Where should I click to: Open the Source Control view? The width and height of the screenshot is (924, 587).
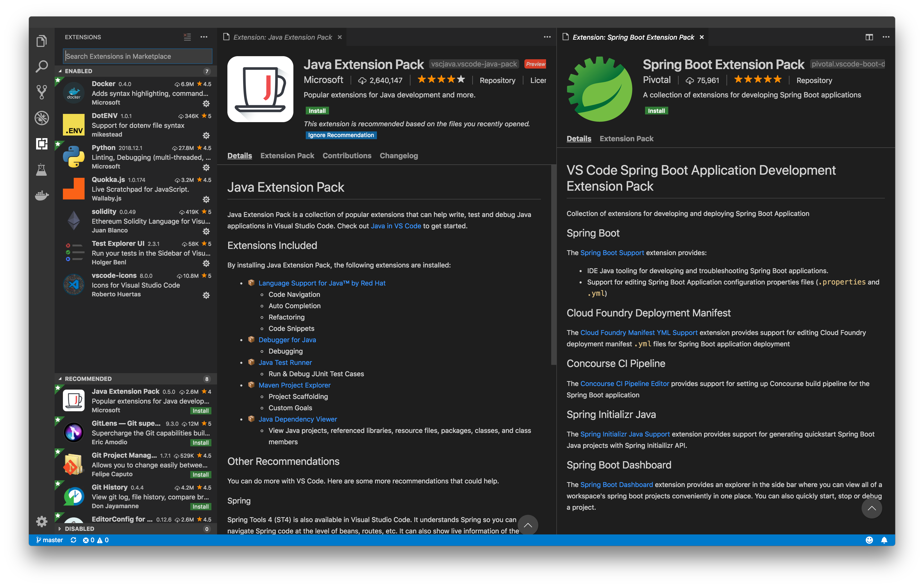pyautogui.click(x=42, y=93)
